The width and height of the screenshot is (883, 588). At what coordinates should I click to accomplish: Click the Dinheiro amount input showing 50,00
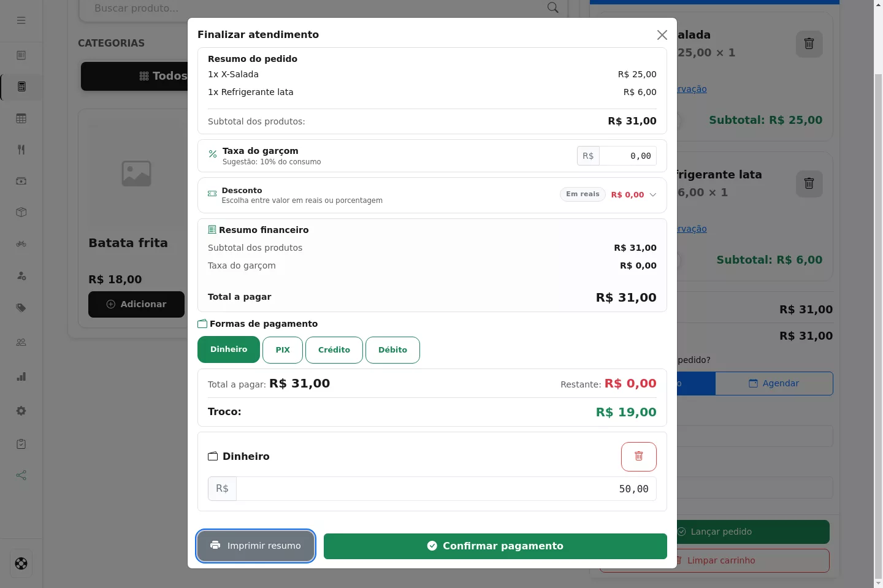click(x=446, y=489)
